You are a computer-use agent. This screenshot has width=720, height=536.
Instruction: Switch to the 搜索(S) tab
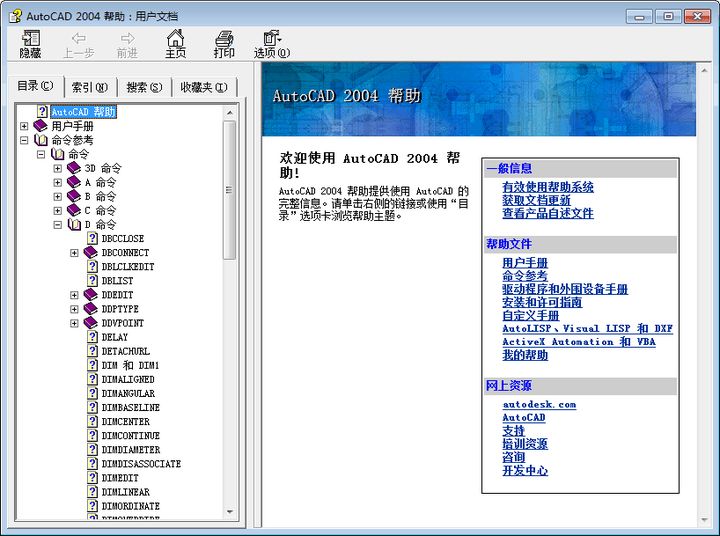[144, 87]
